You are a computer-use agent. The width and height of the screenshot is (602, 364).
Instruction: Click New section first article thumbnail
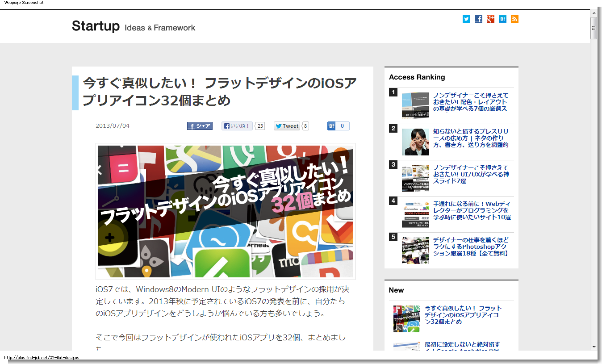coord(407,319)
